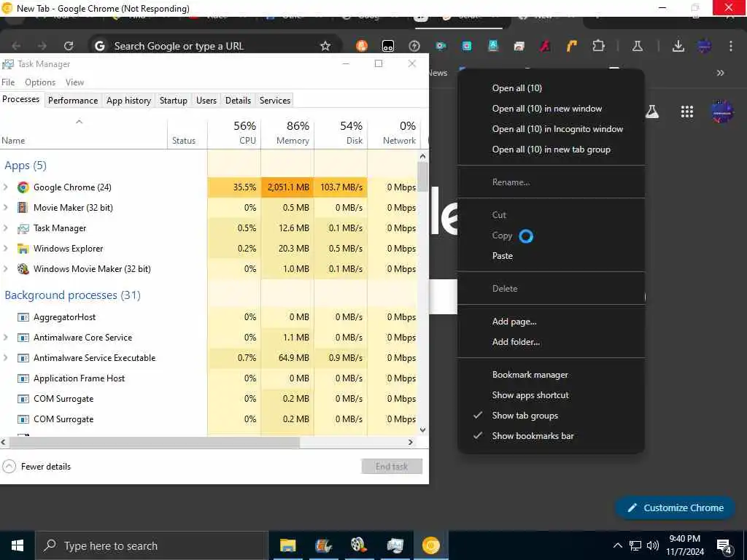Reload the page in Chrome
The height and width of the screenshot is (560, 747).
point(69,46)
